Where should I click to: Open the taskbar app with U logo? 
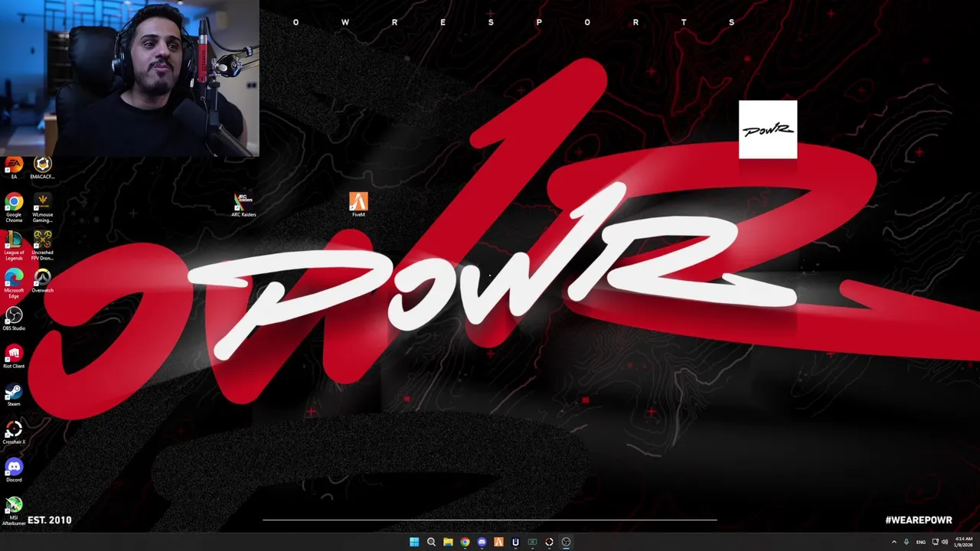click(515, 542)
